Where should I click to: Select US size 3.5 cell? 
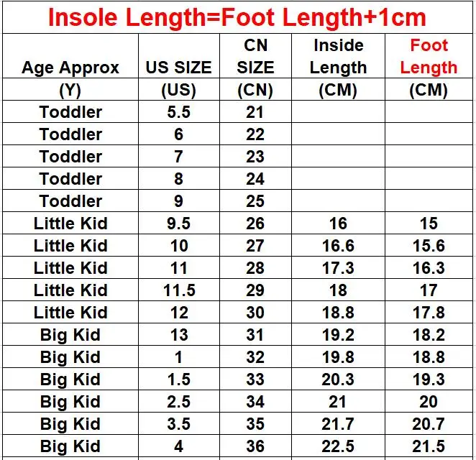click(x=178, y=424)
